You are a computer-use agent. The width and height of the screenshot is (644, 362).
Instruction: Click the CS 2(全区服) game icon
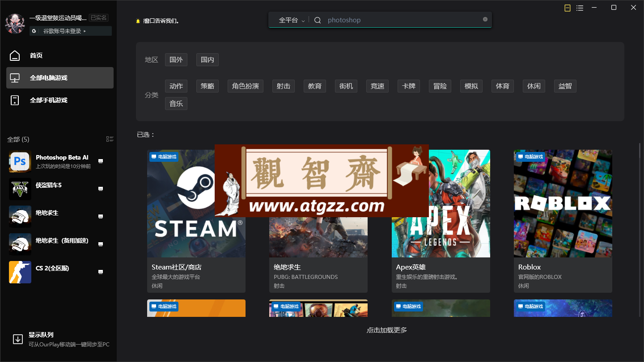(20, 272)
